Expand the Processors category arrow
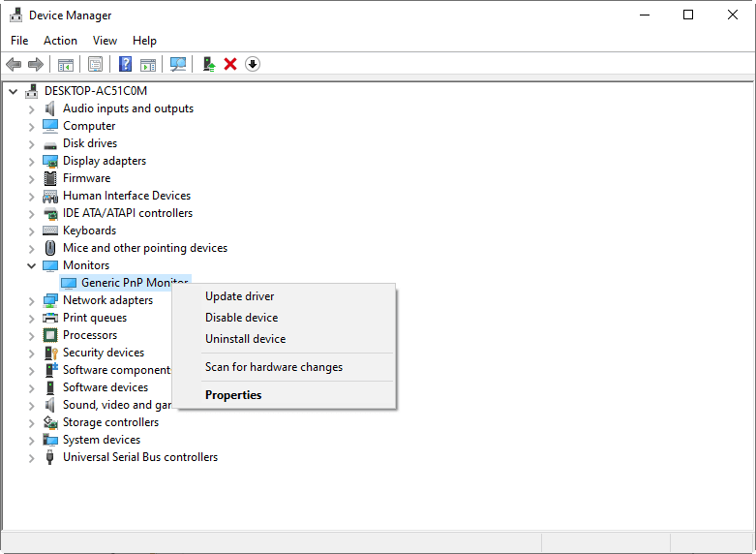 click(31, 335)
